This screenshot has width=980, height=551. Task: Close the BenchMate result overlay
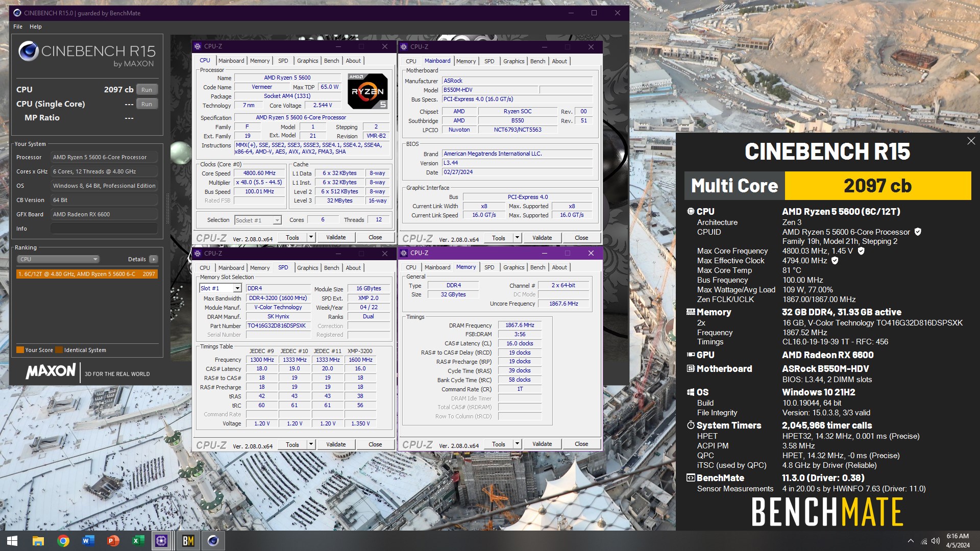(x=971, y=141)
